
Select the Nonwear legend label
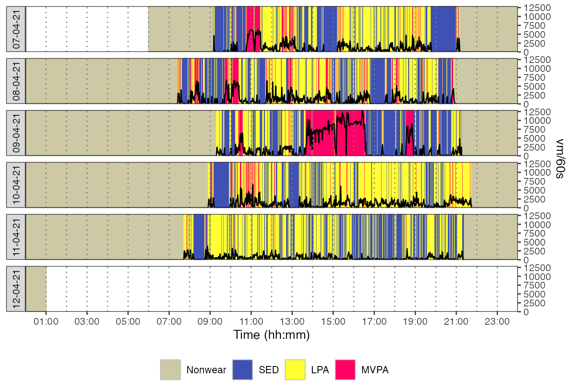pos(206,370)
